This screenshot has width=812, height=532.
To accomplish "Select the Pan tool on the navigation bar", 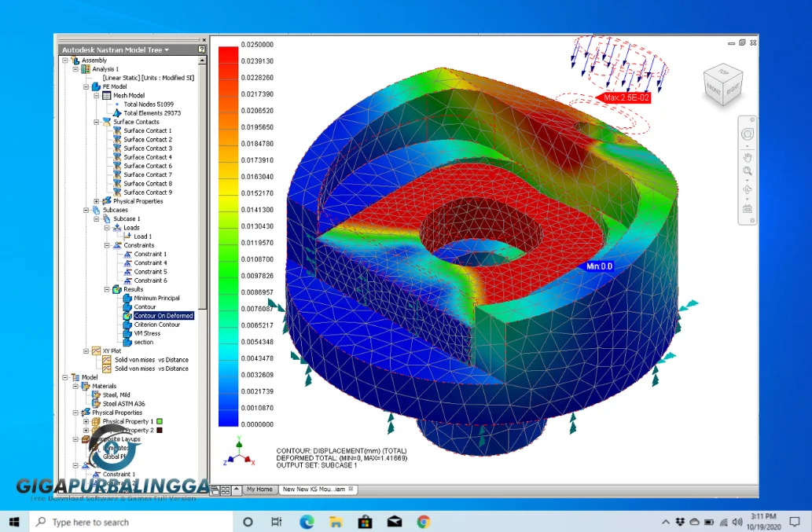I will (747, 156).
